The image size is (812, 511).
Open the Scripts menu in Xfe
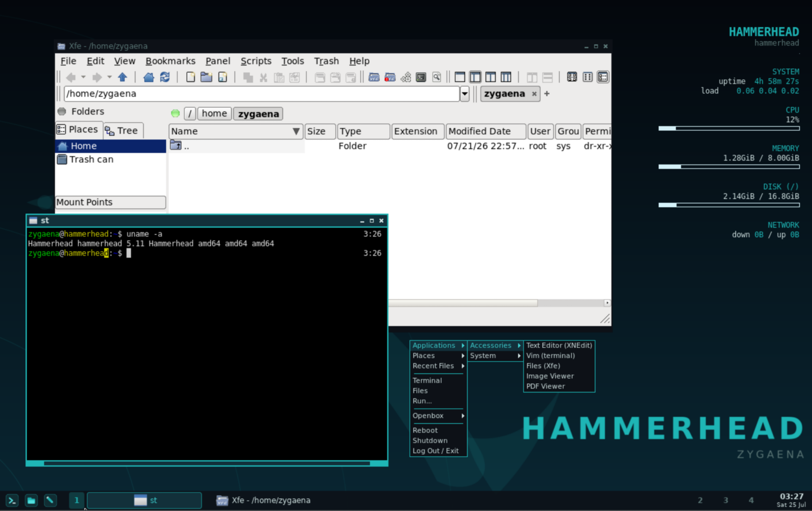(x=256, y=61)
